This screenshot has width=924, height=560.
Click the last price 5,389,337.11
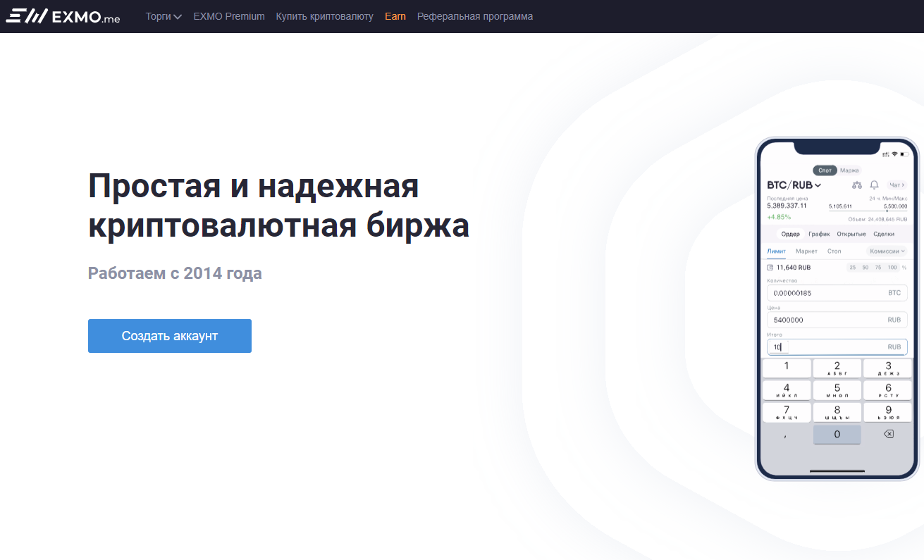[x=787, y=206]
